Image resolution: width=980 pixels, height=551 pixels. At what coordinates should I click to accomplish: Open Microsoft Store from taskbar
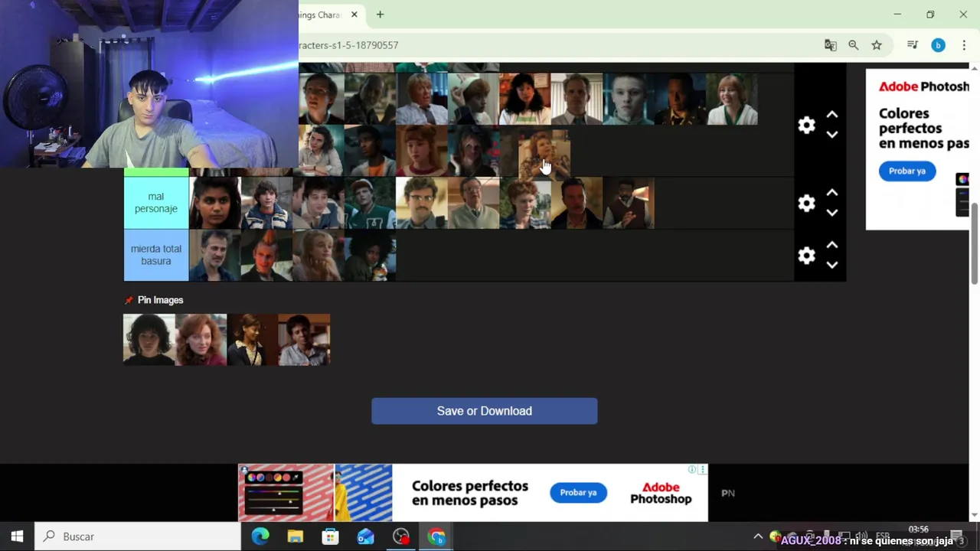point(331,536)
